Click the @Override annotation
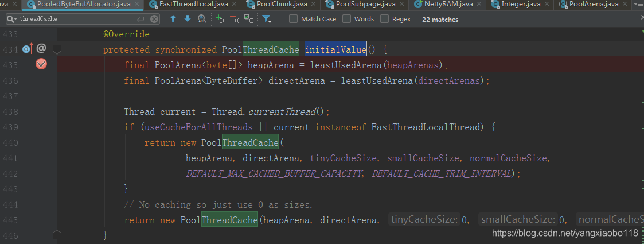Screen dimensions: 644x244 [x=127, y=34]
